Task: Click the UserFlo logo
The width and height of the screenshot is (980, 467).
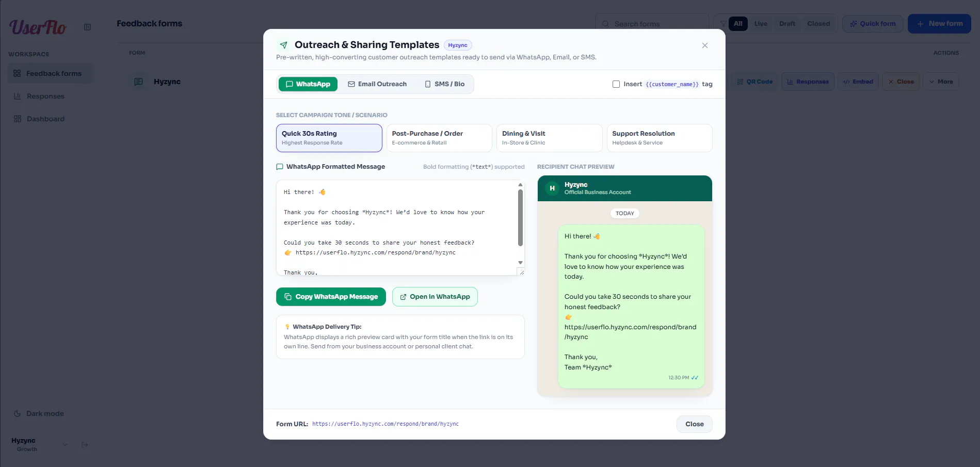Action: 38,27
